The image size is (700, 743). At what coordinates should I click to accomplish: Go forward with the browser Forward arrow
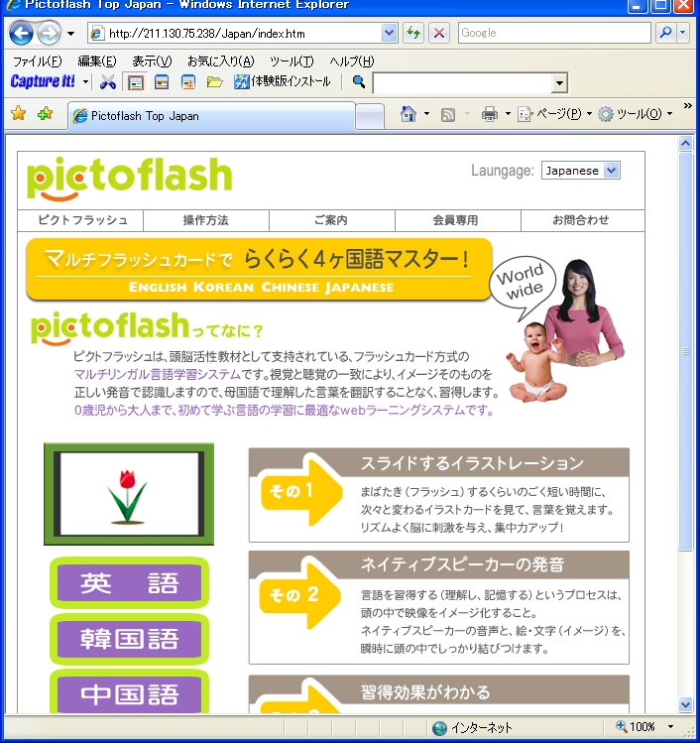click(x=49, y=33)
